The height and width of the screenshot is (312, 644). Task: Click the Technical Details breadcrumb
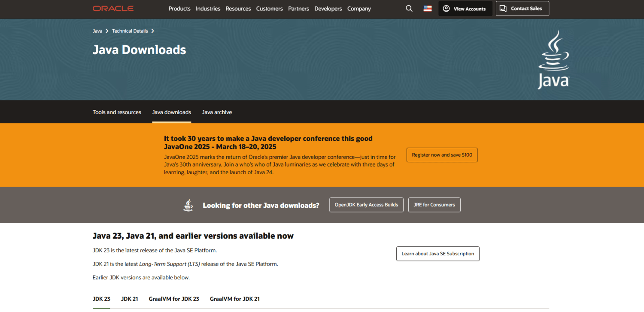tap(130, 31)
